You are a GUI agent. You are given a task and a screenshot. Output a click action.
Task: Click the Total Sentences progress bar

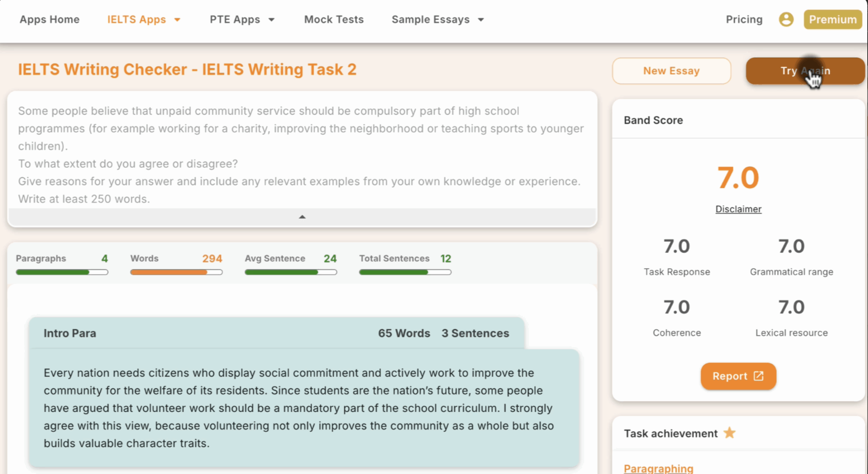(405, 272)
